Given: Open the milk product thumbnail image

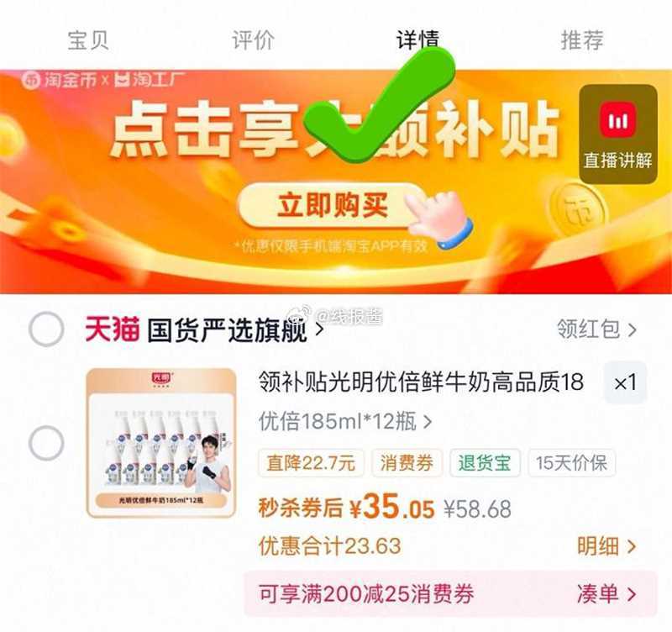Looking at the screenshot, I should pos(161,443).
